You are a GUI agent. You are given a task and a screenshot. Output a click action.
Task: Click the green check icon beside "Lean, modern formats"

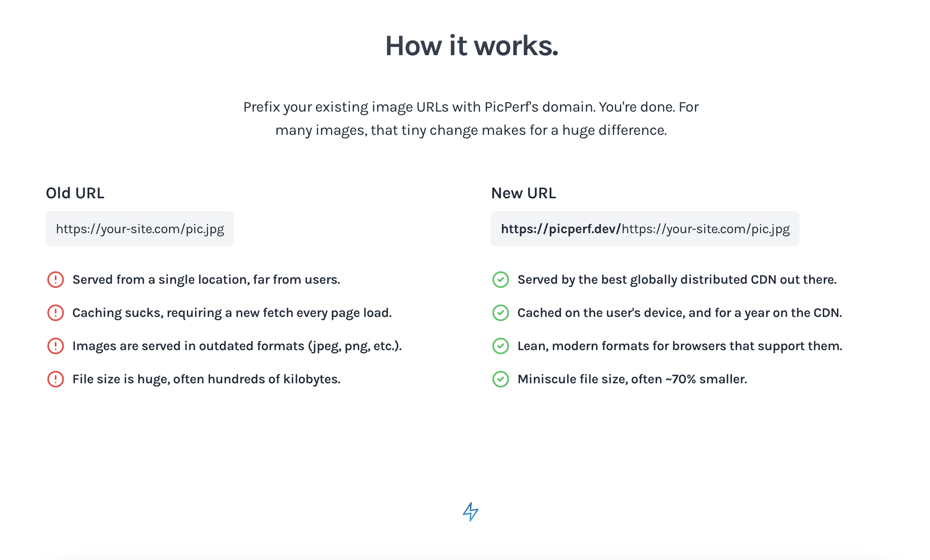501,346
